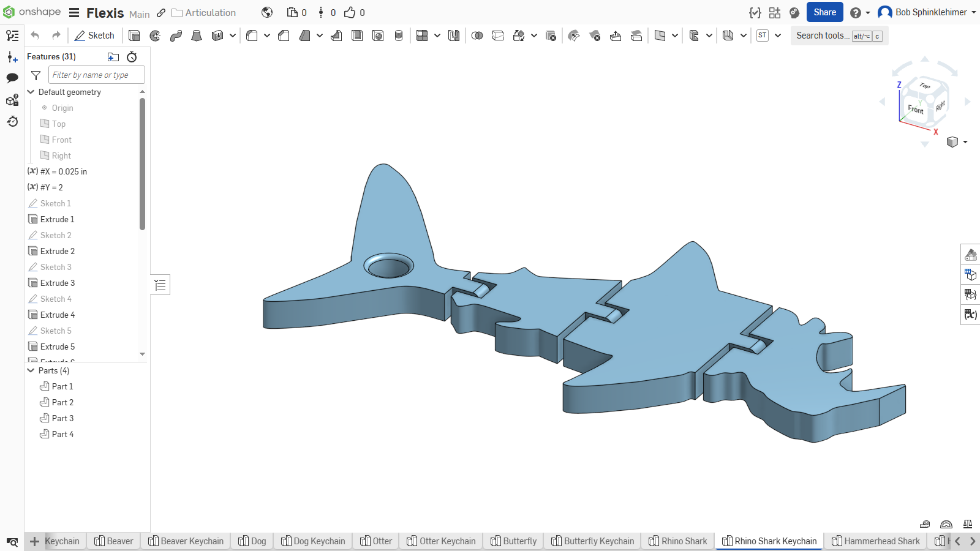The width and height of the screenshot is (980, 551).
Task: Select the Rib tool
Action: click(336, 36)
